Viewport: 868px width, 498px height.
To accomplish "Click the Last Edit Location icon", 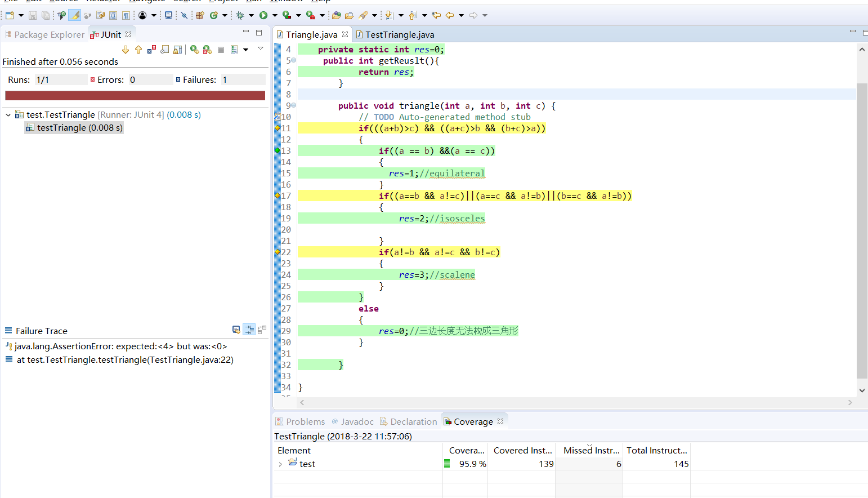I will (436, 15).
